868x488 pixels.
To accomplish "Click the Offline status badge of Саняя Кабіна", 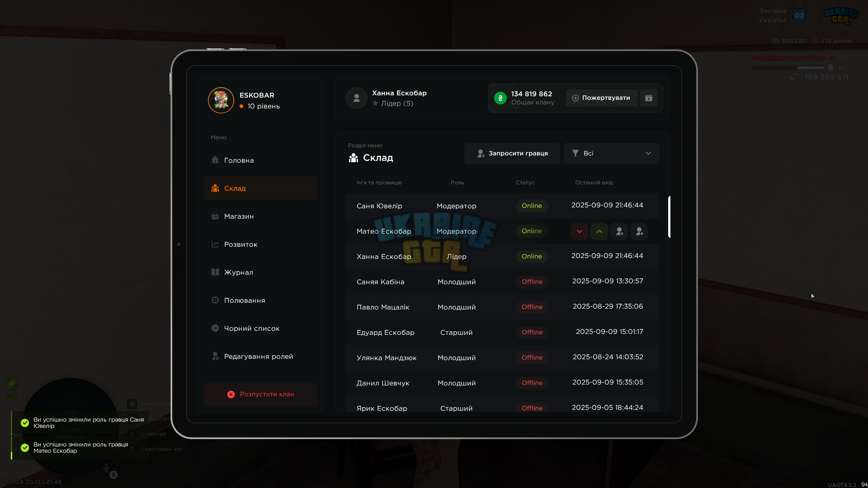I will pyautogui.click(x=532, y=282).
